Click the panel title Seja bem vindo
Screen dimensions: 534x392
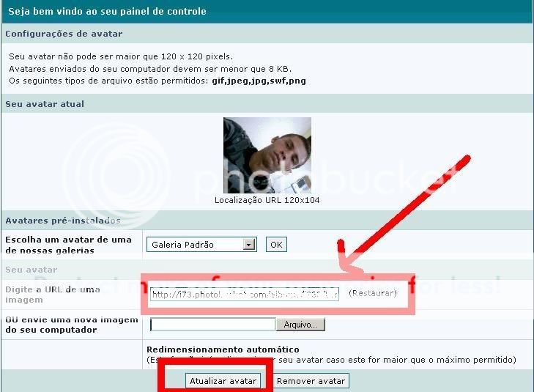coord(107,12)
